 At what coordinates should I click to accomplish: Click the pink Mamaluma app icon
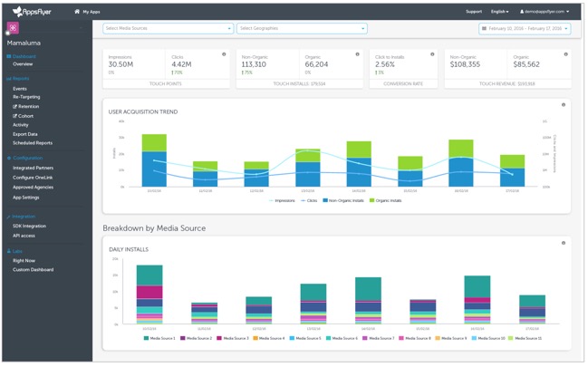[13, 28]
